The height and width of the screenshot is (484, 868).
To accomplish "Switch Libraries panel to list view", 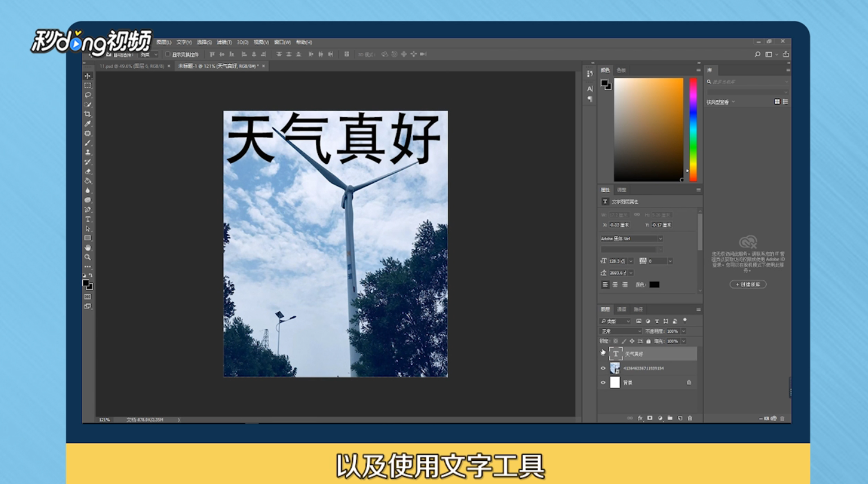I will [x=785, y=102].
